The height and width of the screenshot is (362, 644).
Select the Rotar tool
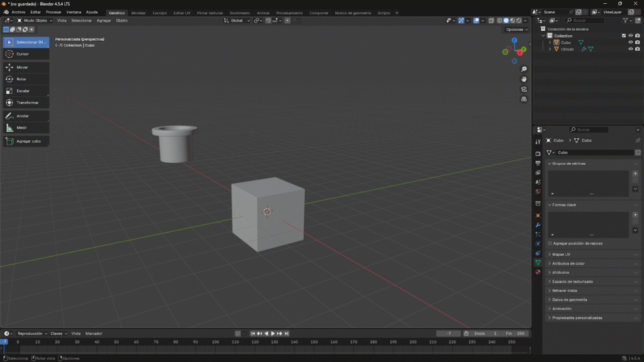click(x=25, y=79)
